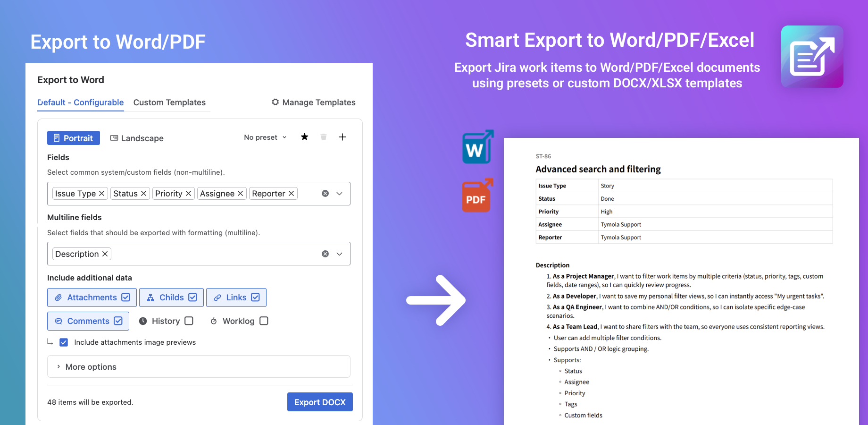Click the PDF document icon
Screen dimensions: 868x425
point(477,195)
